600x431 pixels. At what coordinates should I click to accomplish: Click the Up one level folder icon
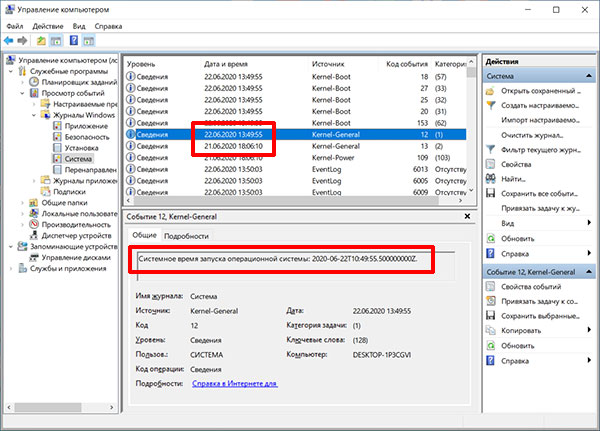click(41, 41)
